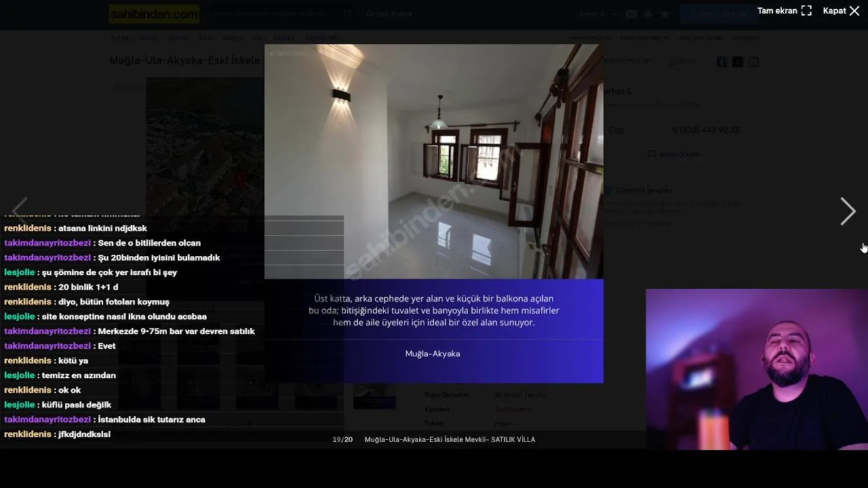
Task: Click the dimmed sahibinden.com logo
Action: 154,14
